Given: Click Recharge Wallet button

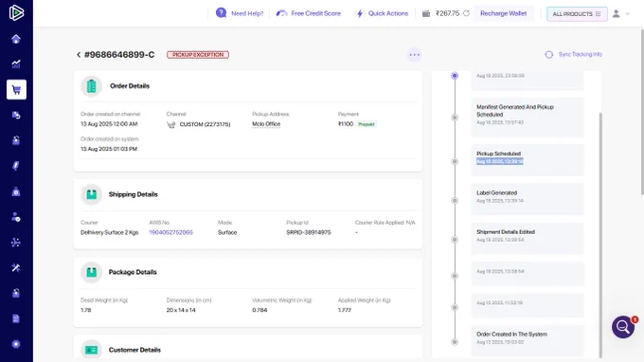Looking at the screenshot, I should (x=504, y=13).
